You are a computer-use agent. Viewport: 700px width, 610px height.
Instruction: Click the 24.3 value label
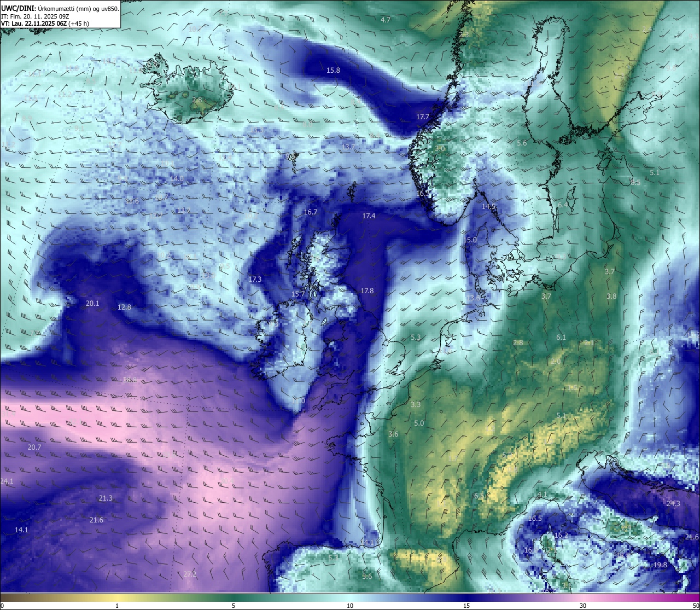tap(673, 503)
